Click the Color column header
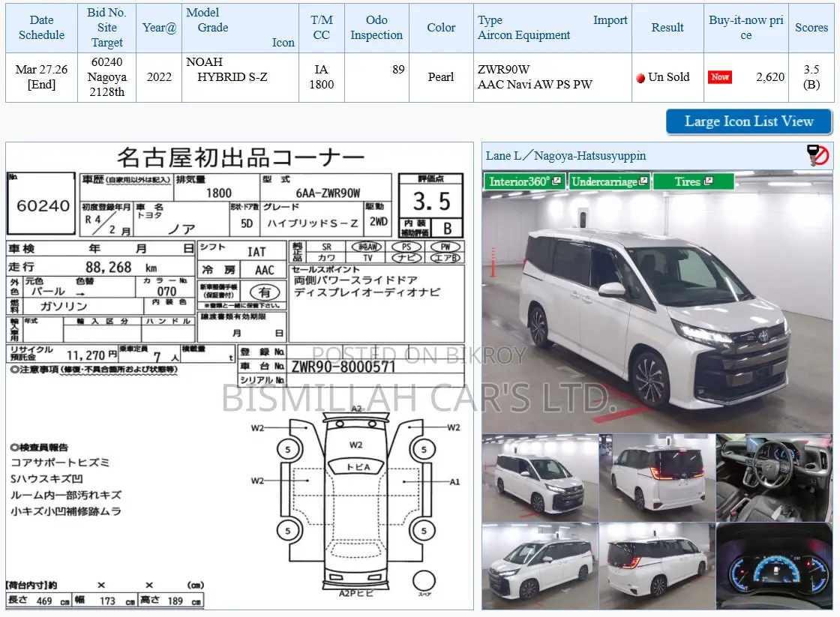840x617 pixels. point(441,27)
